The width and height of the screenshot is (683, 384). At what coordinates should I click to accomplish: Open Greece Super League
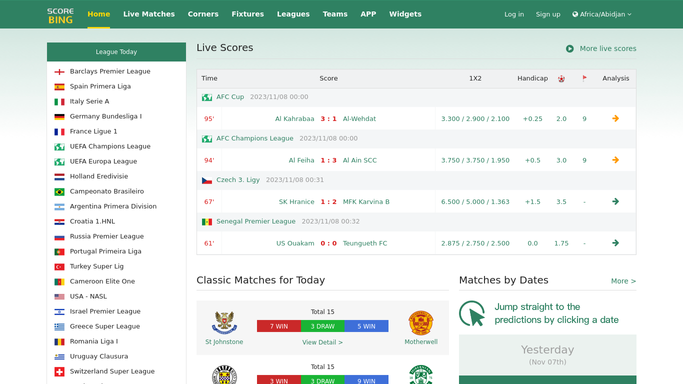105,327
